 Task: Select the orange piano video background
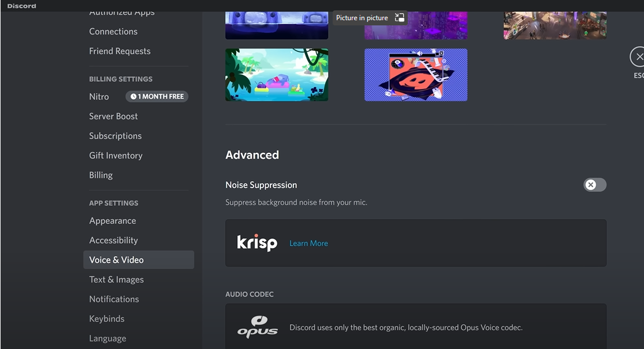[415, 74]
